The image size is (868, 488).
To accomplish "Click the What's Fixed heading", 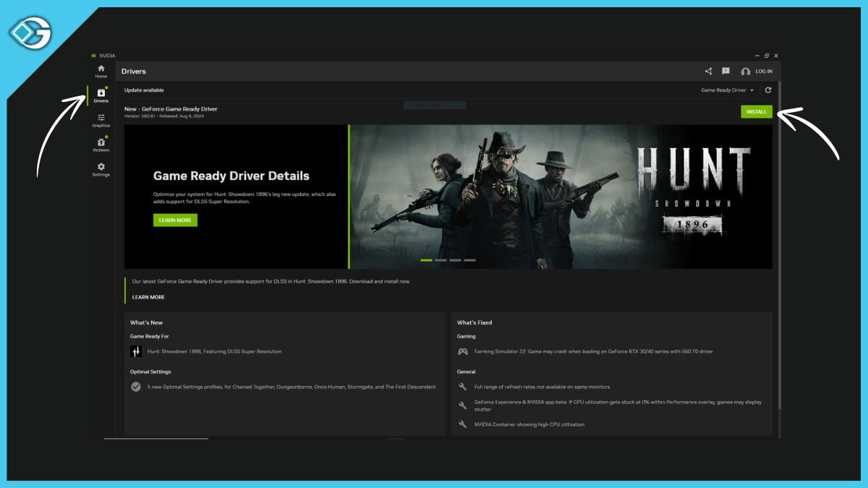I will click(x=475, y=322).
